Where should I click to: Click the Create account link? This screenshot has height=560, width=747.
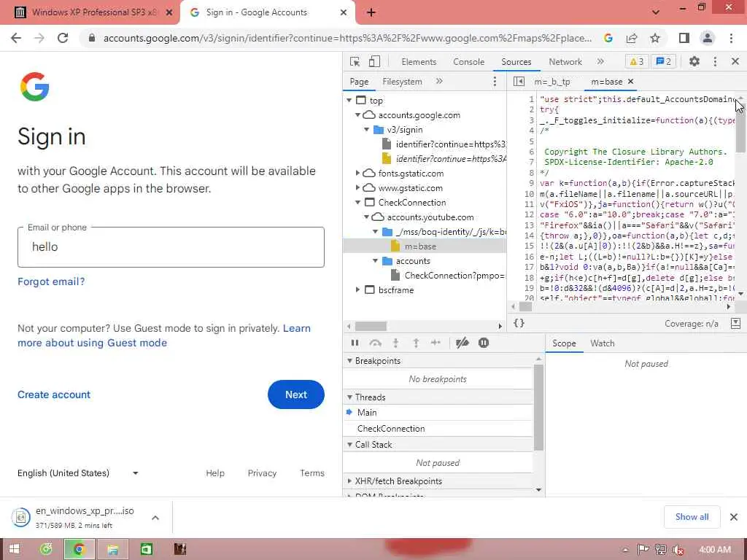54,394
